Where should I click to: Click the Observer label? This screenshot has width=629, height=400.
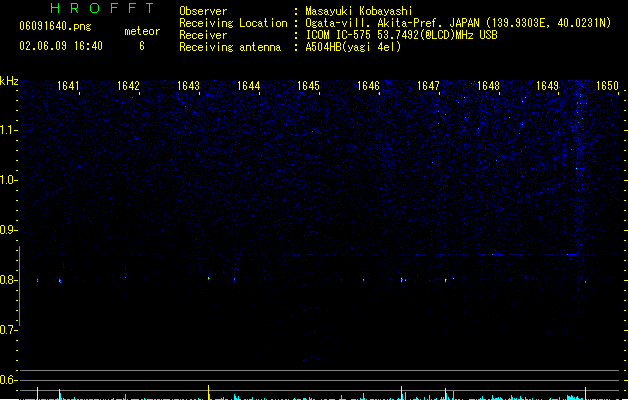coord(203,11)
